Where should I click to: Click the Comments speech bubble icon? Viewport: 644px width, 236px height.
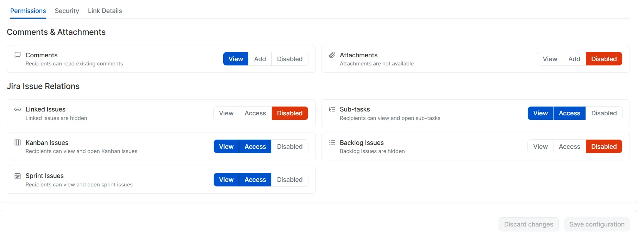(18, 55)
